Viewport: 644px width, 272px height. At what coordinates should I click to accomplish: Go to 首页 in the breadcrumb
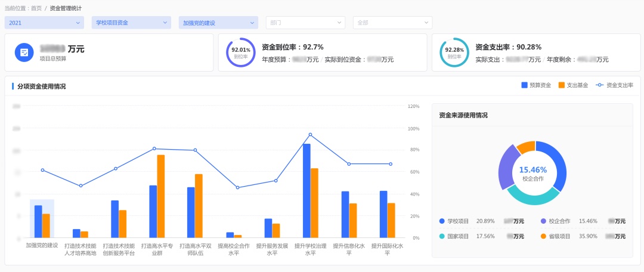coord(35,8)
